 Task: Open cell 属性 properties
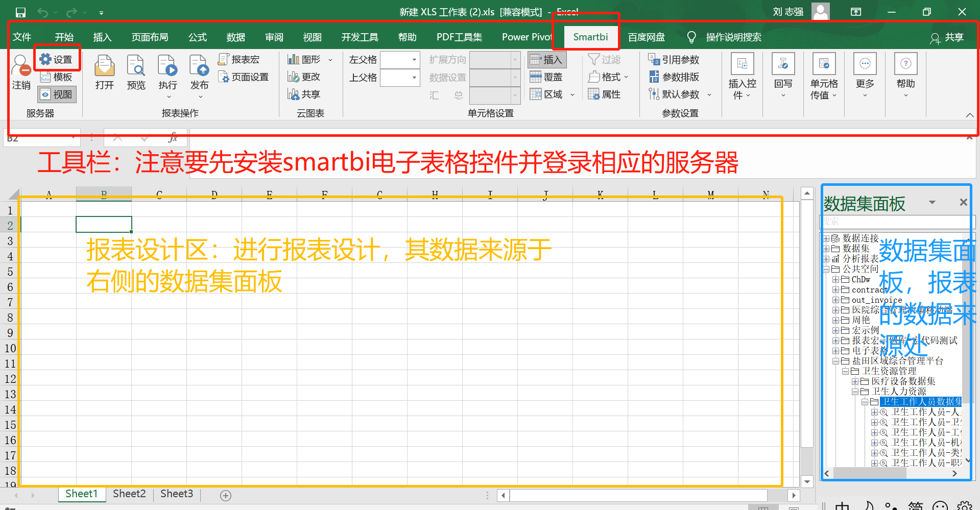[x=604, y=94]
